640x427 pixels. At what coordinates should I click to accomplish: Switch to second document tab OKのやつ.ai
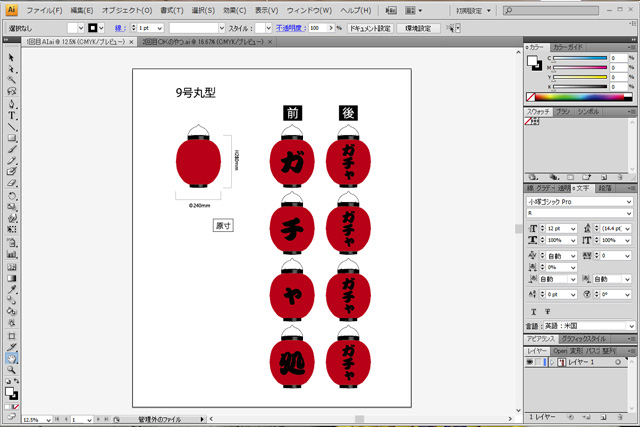point(203,42)
